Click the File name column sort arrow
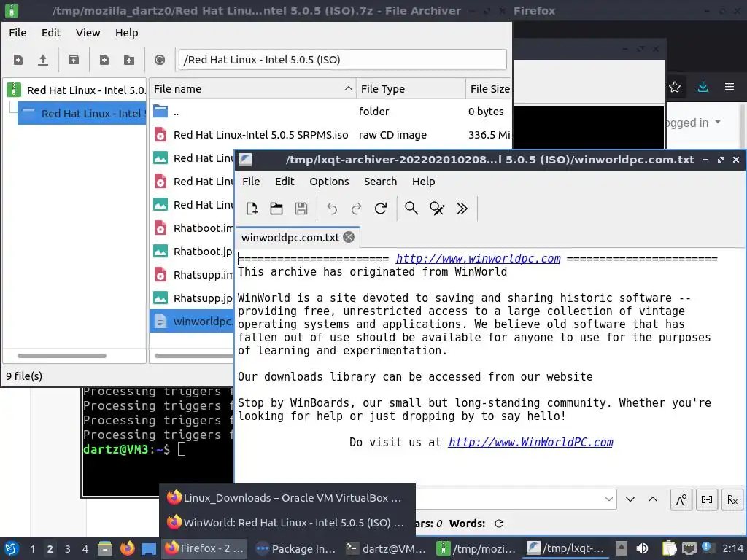Screen dimensions: 747x560 click(x=348, y=88)
